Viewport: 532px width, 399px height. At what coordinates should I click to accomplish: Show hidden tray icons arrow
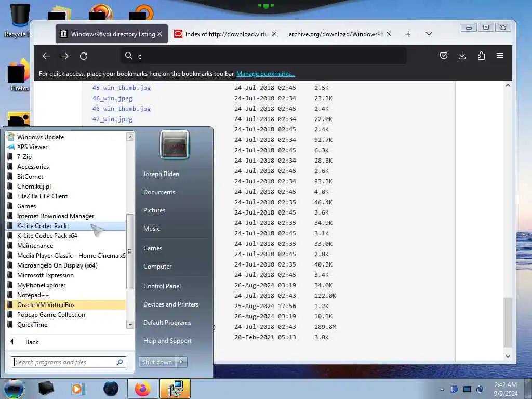pyautogui.click(x=442, y=389)
